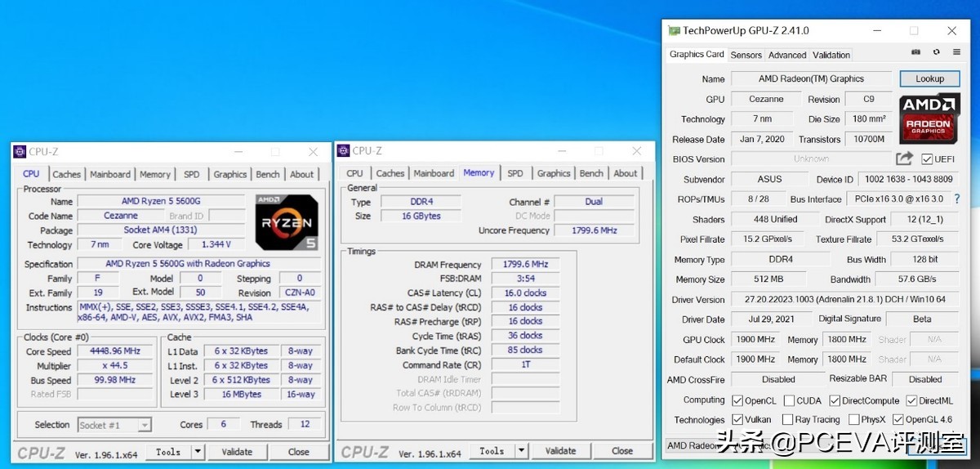Toggle the CUDA checkbox
The width and height of the screenshot is (980, 469).
[x=789, y=400]
